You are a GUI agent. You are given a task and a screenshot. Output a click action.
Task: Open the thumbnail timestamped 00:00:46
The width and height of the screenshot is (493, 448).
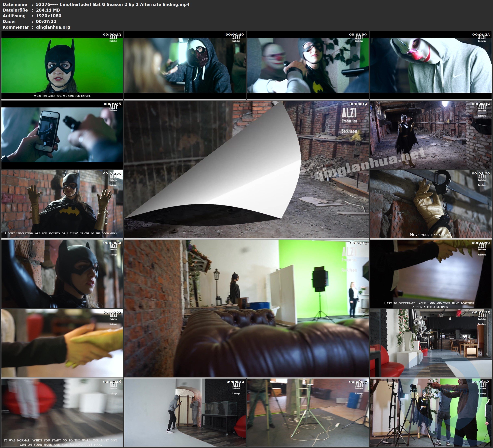click(x=185, y=65)
